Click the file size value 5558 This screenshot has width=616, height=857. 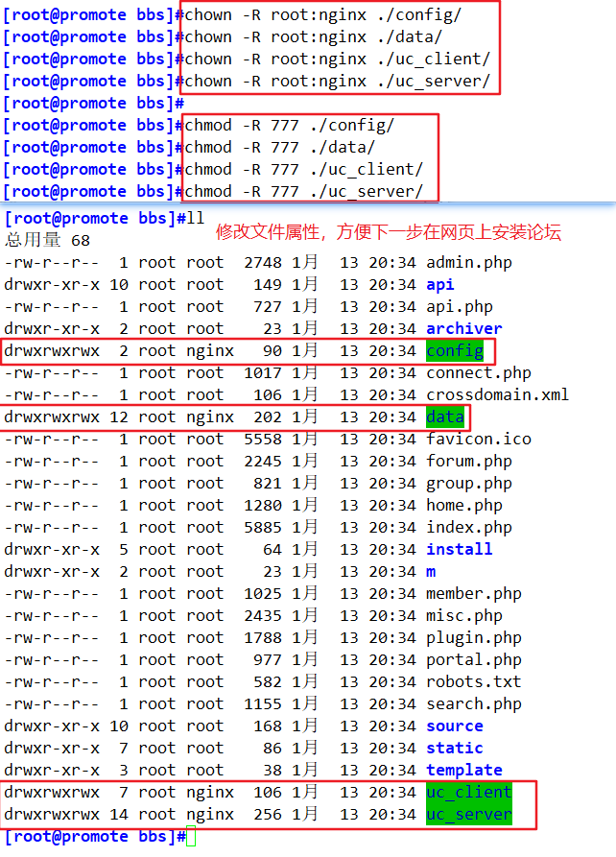[x=263, y=439]
